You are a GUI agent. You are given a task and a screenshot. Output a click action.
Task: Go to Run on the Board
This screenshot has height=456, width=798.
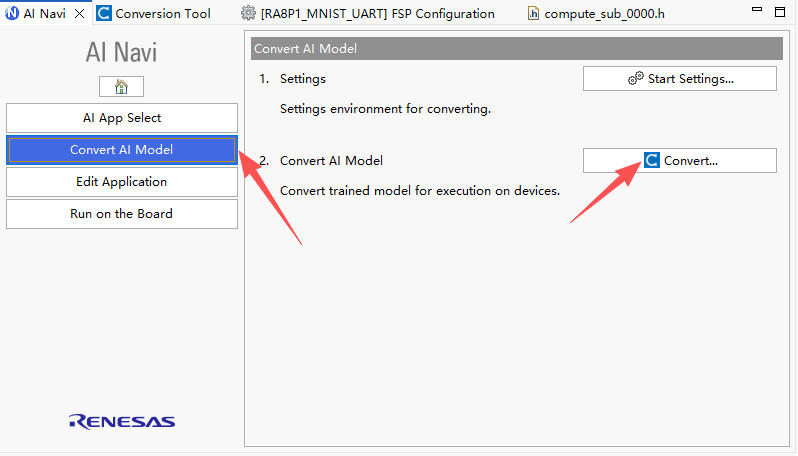pyautogui.click(x=122, y=214)
